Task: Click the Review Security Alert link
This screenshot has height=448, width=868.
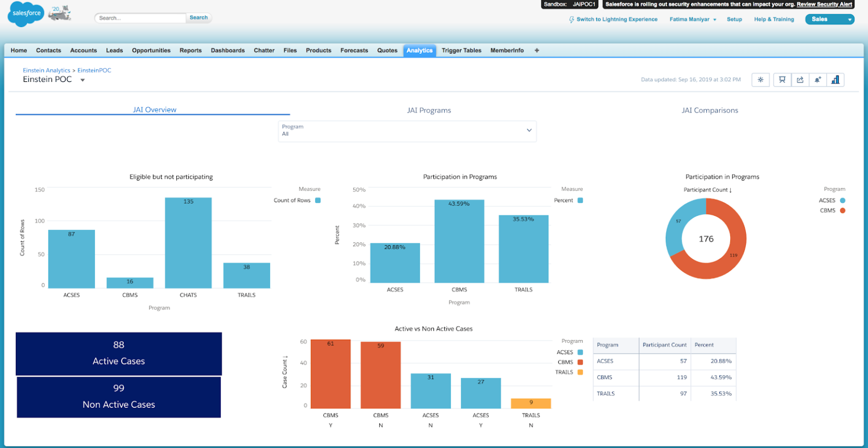Action: (x=824, y=4)
